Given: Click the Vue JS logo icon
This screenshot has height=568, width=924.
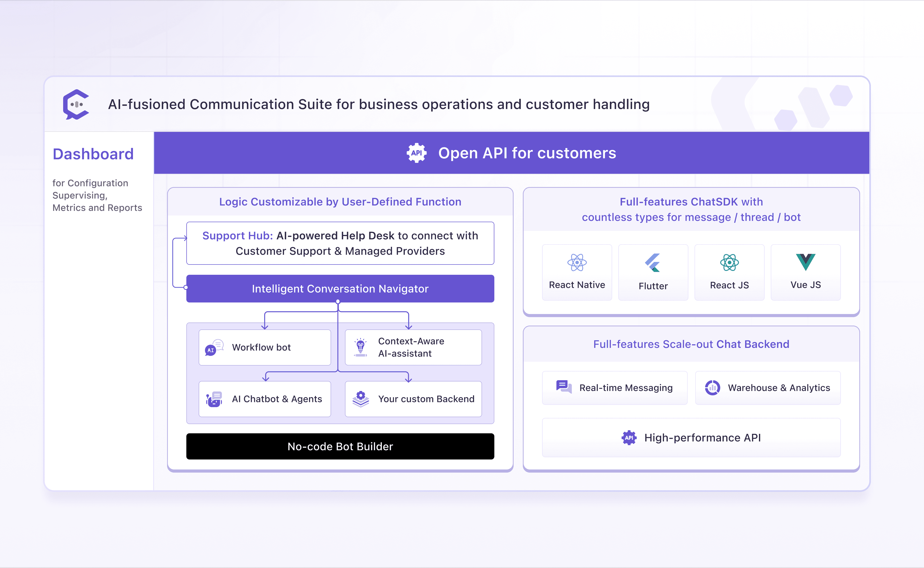Looking at the screenshot, I should pyautogui.click(x=805, y=262).
